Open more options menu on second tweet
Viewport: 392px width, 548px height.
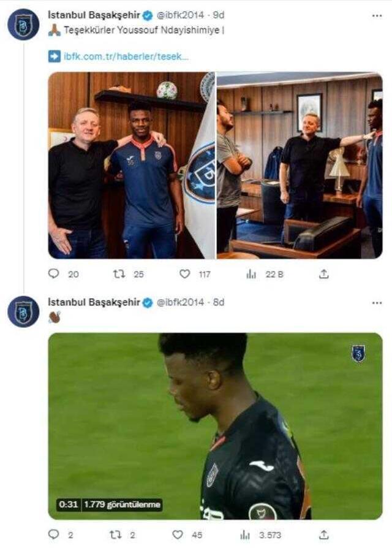click(x=377, y=303)
